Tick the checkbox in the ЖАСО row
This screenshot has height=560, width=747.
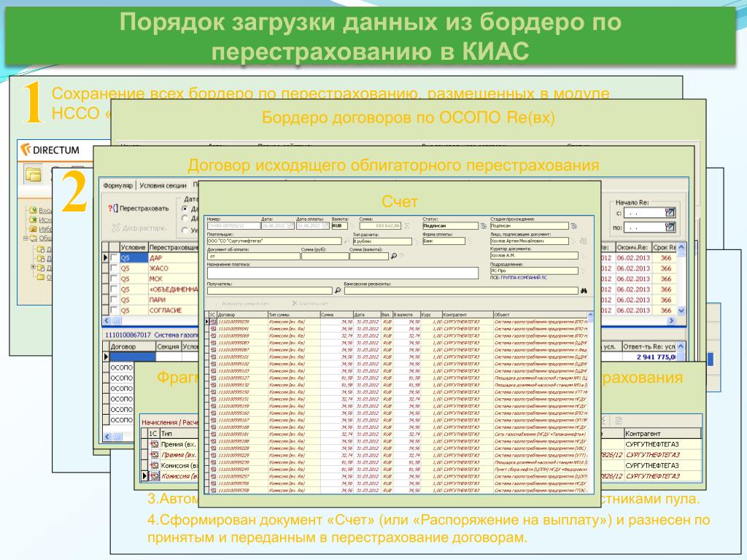click(114, 268)
